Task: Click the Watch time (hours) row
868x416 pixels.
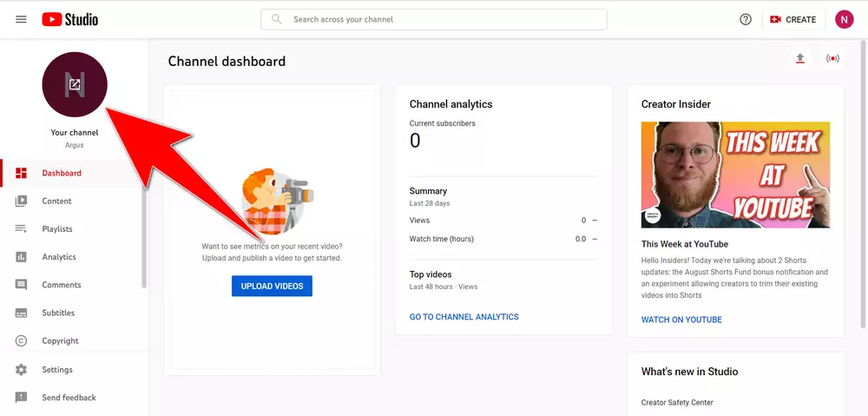Action: coord(503,239)
